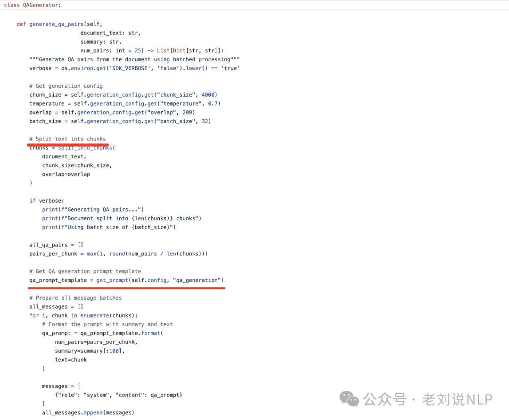Click the 'all_qa_pairs = []' assignment
The image size is (509, 420).
[56, 245]
